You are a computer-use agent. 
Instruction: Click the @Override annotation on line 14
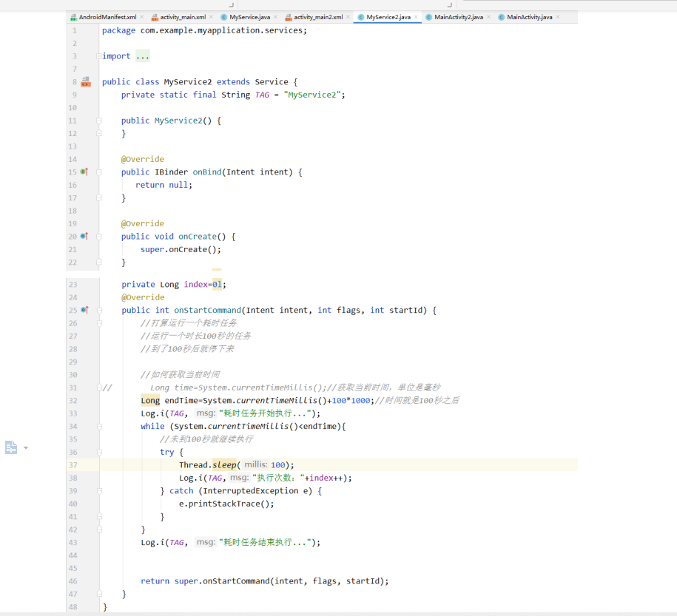(143, 159)
